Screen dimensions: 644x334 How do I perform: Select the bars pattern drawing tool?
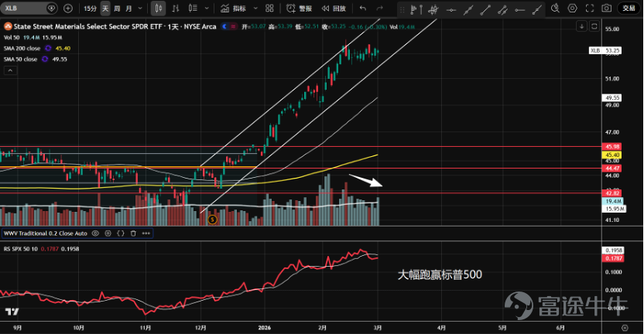(433, 9)
